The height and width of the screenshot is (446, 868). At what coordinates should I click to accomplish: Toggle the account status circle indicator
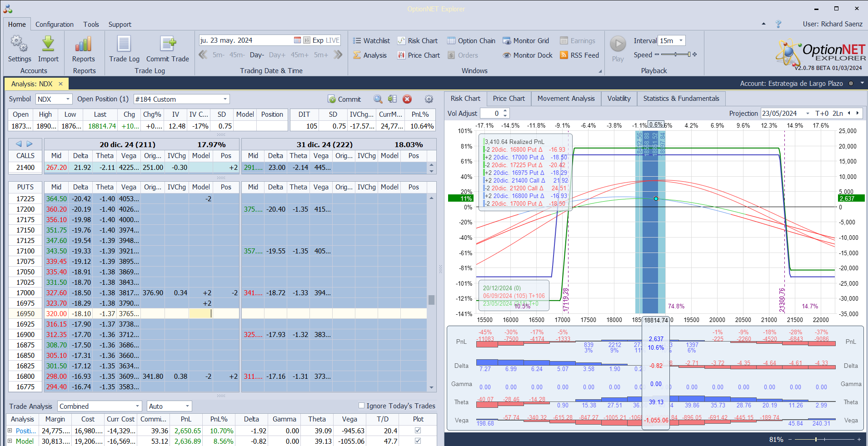[851, 84]
